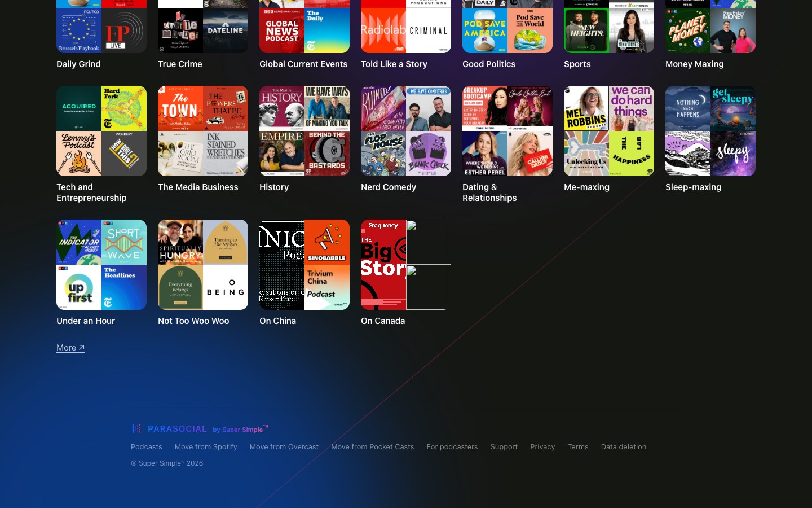This screenshot has height=508, width=812.
Task: Select the Up First podcast cover
Action: [79, 287]
